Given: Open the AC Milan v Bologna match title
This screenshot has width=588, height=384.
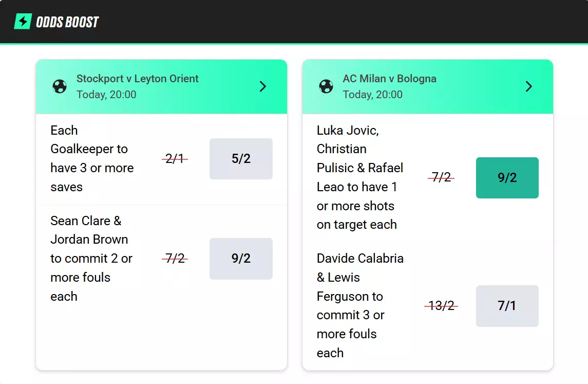Looking at the screenshot, I should [389, 79].
